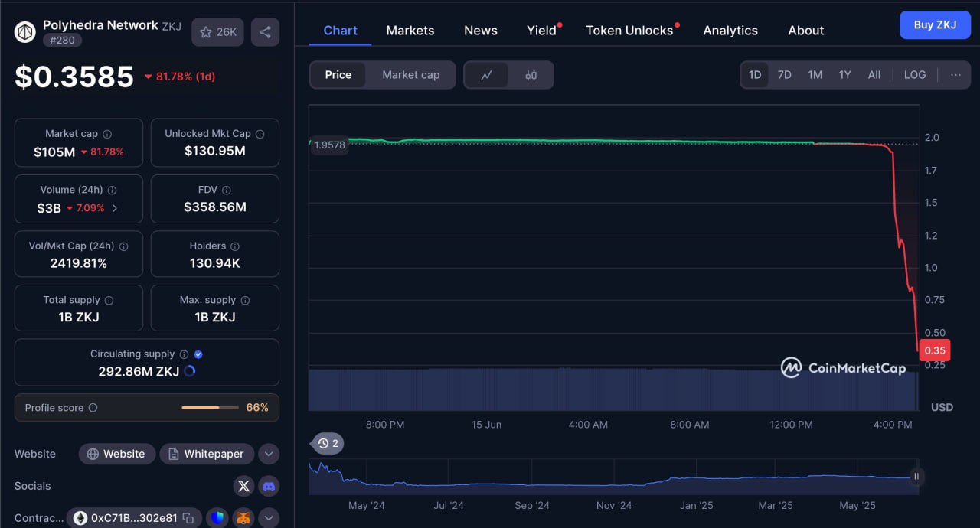Click the $358.56M FDV value
Image resolution: width=980 pixels, height=528 pixels.
coord(215,207)
